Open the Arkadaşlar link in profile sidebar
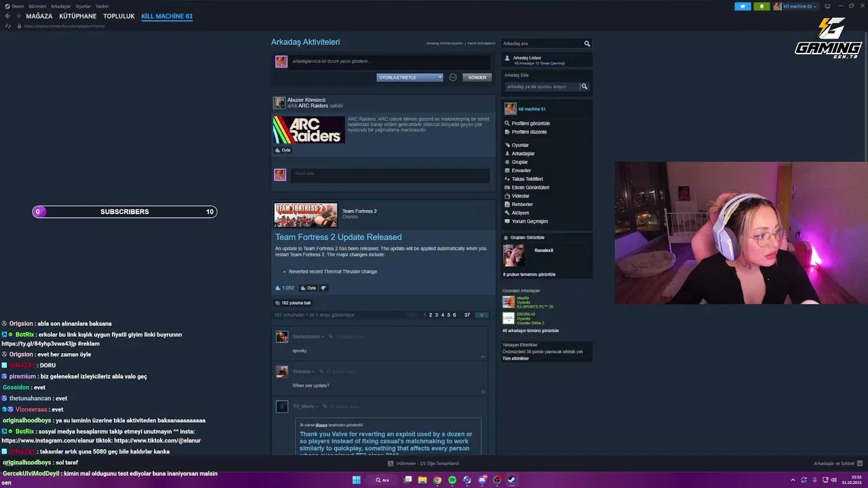The width and height of the screenshot is (868, 488). click(x=523, y=154)
